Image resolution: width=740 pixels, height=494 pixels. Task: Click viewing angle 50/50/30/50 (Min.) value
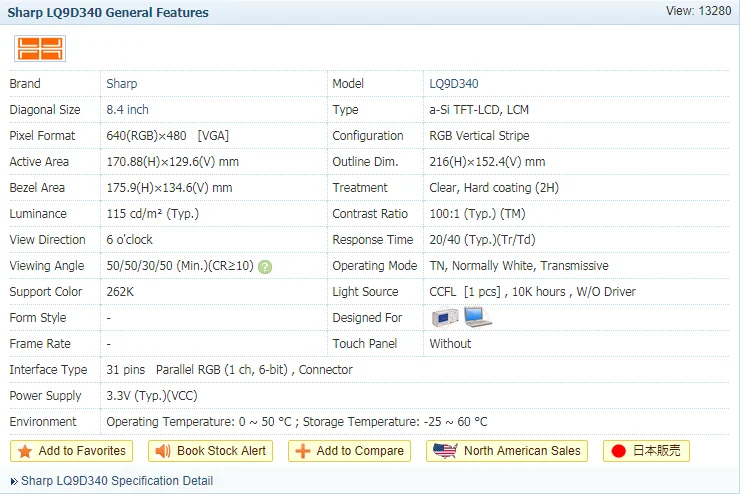pyautogui.click(x=180, y=266)
